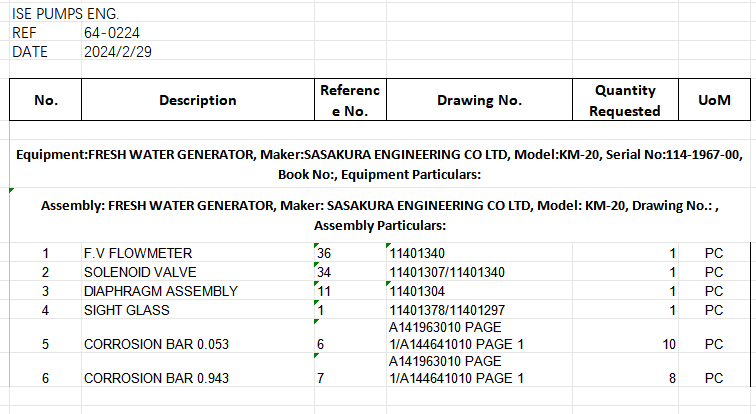The width and height of the screenshot is (756, 414).
Task: Select the Drawing No. header cell
Action: [479, 100]
